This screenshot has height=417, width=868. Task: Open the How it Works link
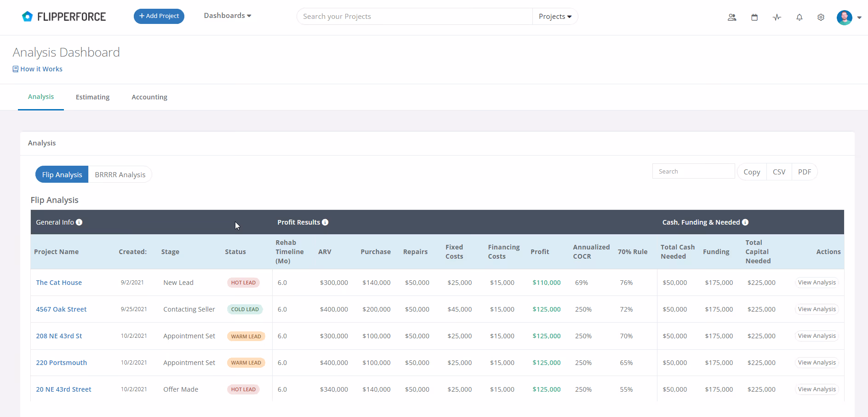(x=38, y=69)
